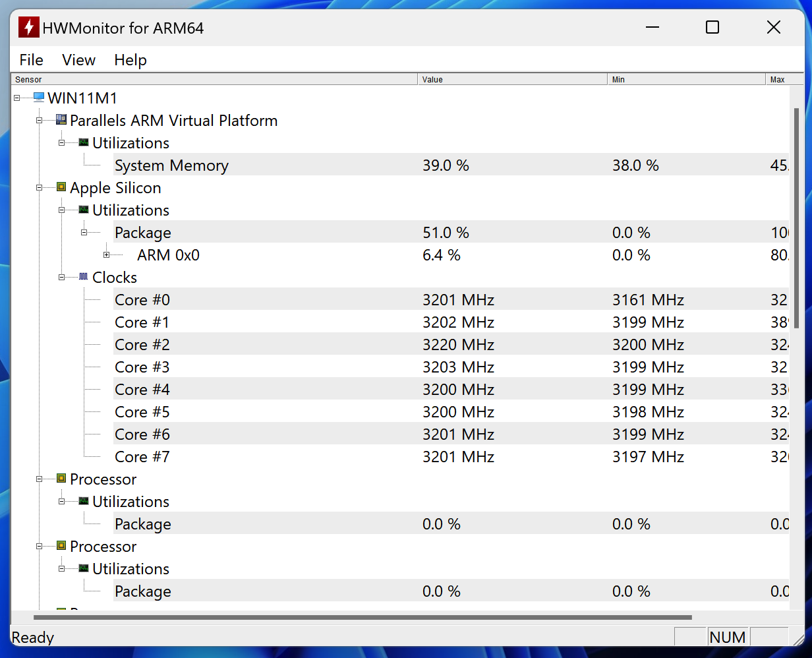Click the chip icon beside Apple Silicon
Image resolution: width=812 pixels, height=658 pixels.
click(61, 187)
